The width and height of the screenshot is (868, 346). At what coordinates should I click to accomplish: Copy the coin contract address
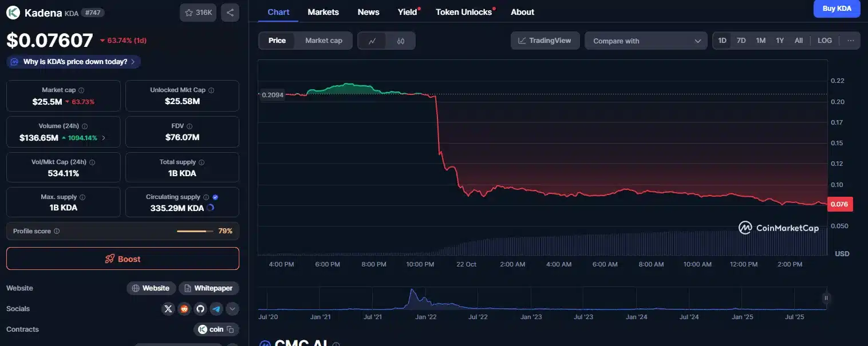(230, 329)
